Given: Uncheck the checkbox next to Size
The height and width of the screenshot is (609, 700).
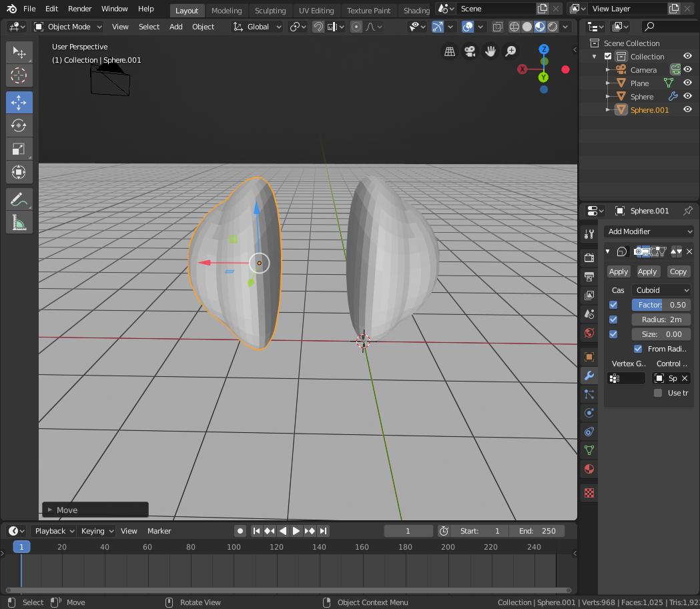Looking at the screenshot, I should 613,334.
